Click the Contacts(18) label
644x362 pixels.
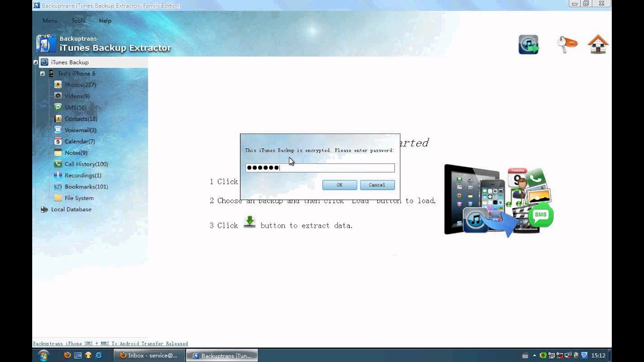(x=81, y=119)
